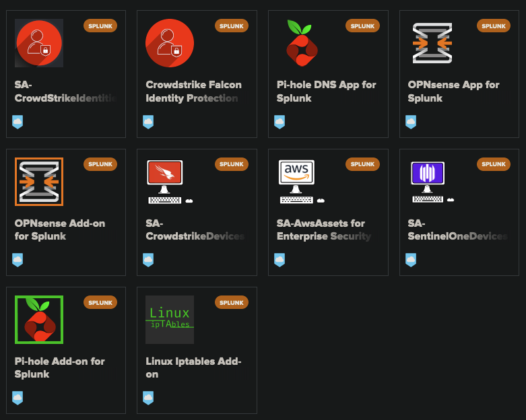
Task: Open the orange-bordered OPNsense Add-on logo
Action: pyautogui.click(x=39, y=182)
